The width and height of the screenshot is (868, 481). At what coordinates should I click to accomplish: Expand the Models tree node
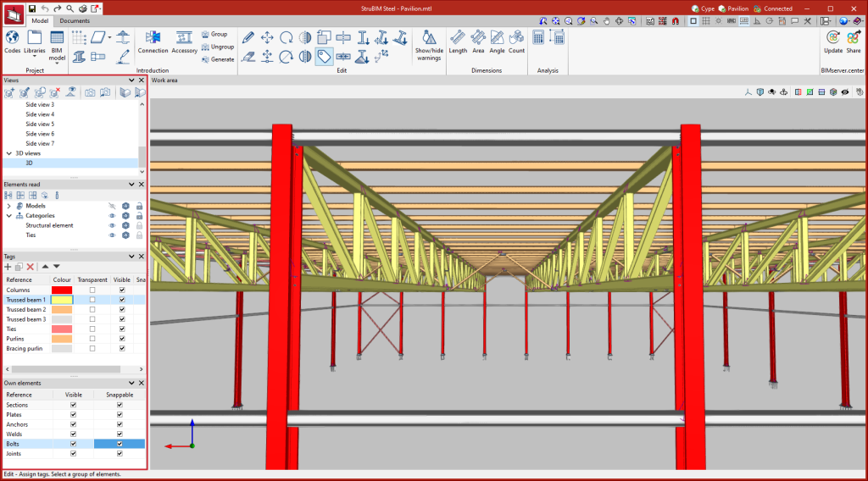coord(8,206)
